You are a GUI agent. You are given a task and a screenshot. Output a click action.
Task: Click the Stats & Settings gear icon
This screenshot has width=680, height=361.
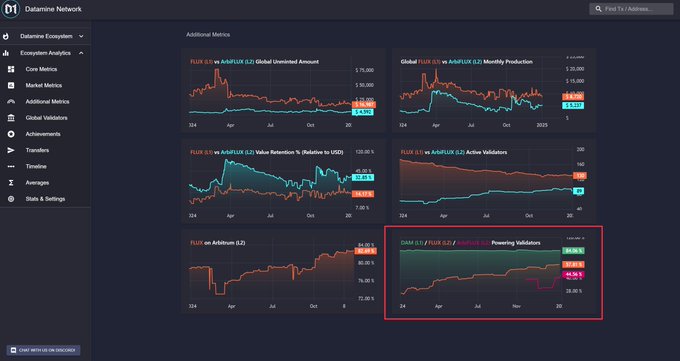pos(11,199)
